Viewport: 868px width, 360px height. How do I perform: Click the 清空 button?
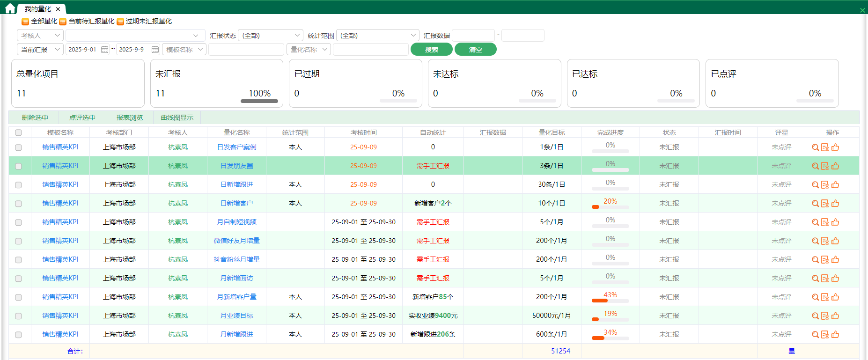tap(475, 50)
